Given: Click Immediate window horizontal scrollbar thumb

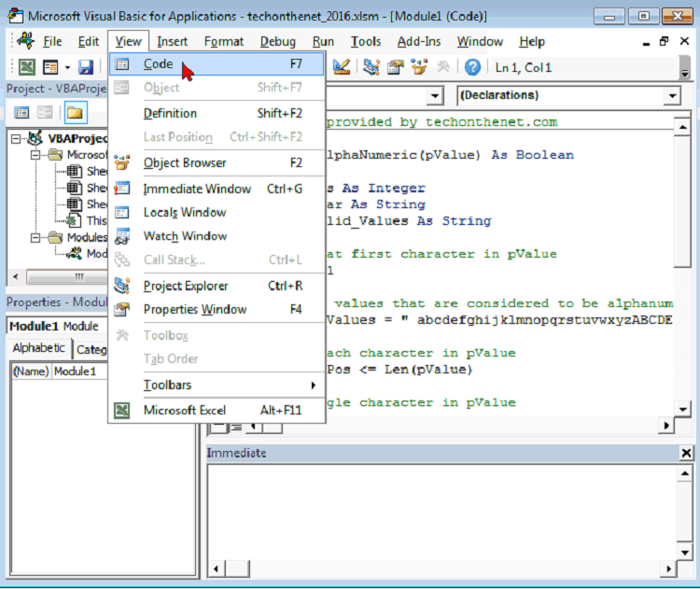Looking at the screenshot, I should 237,568.
